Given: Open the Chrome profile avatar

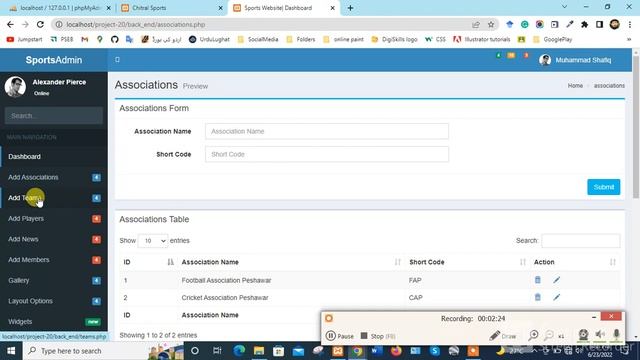Looking at the screenshot, I should pos(615,24).
